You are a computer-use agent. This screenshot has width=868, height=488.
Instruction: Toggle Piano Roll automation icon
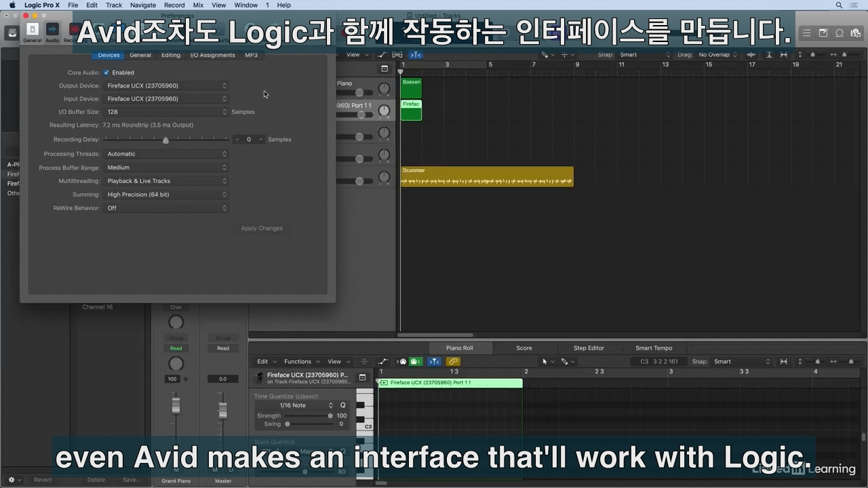pos(383,361)
